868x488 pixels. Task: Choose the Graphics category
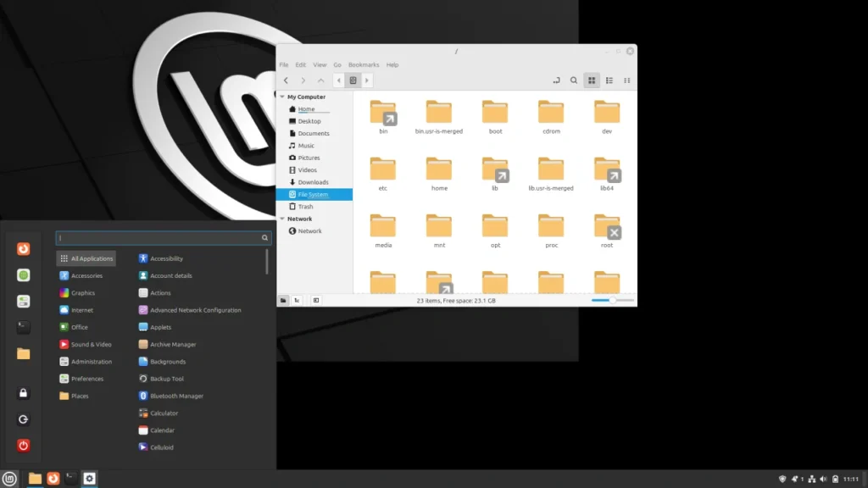[77, 292]
